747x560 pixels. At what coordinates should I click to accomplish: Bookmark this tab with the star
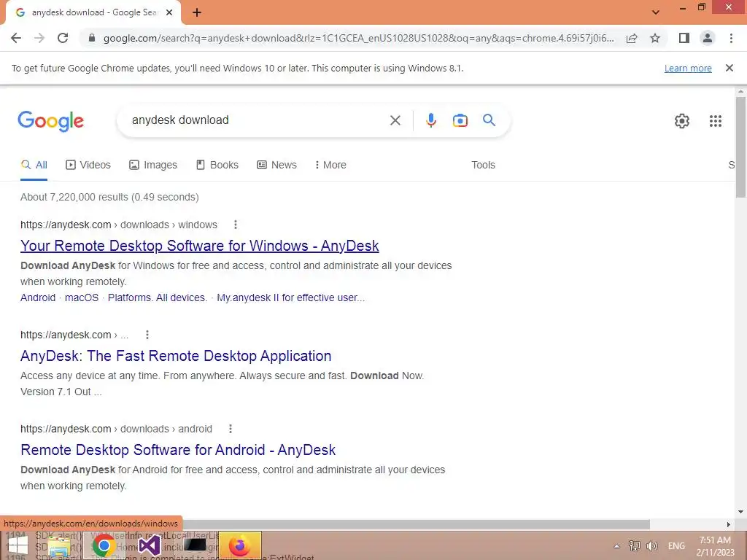coord(656,38)
